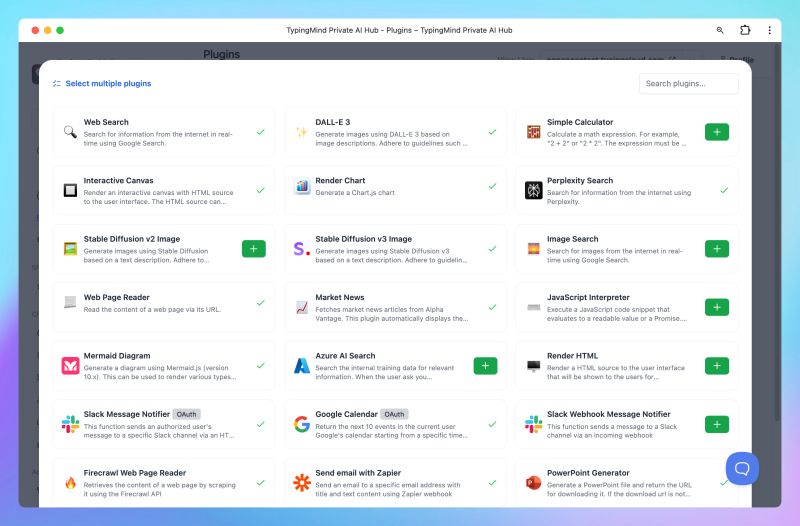The image size is (800, 526).
Task: Click the Firecrawl flame icon
Action: (70, 483)
